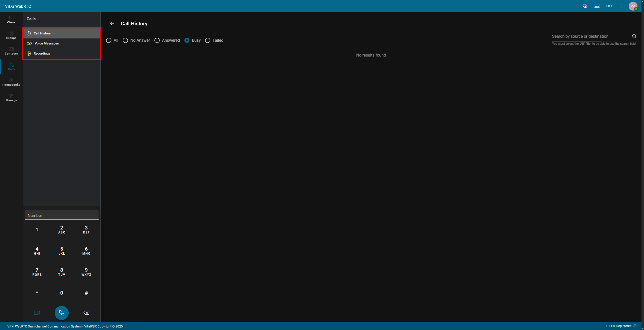Select the Answered filter option

tap(157, 40)
